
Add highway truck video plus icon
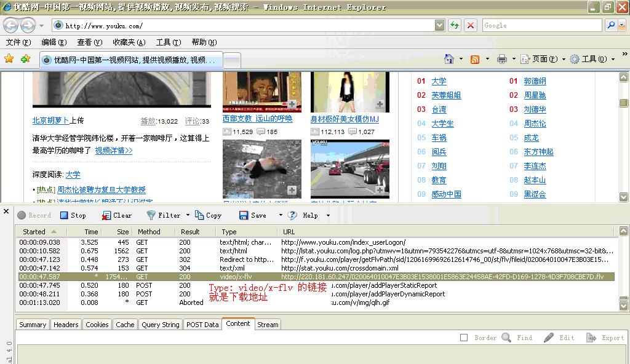[380, 190]
